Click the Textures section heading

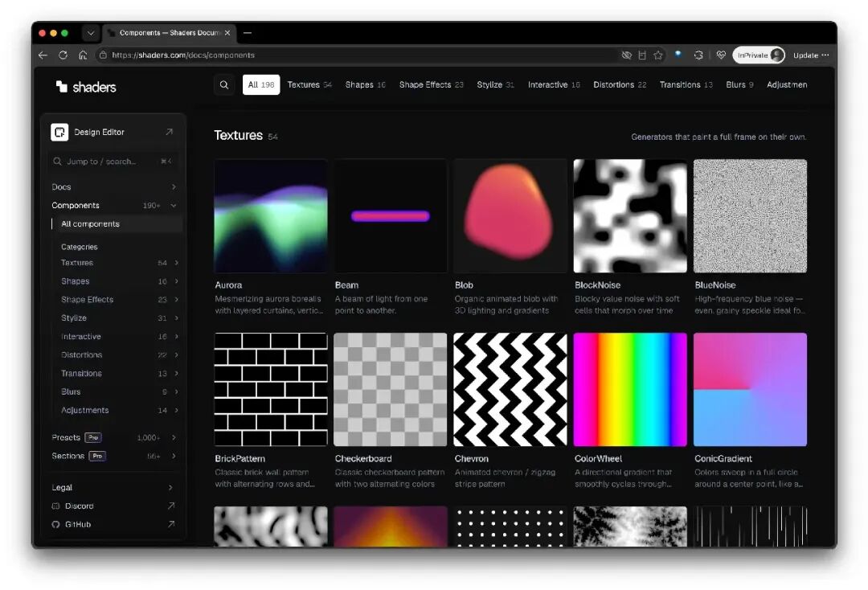pyautogui.click(x=238, y=136)
